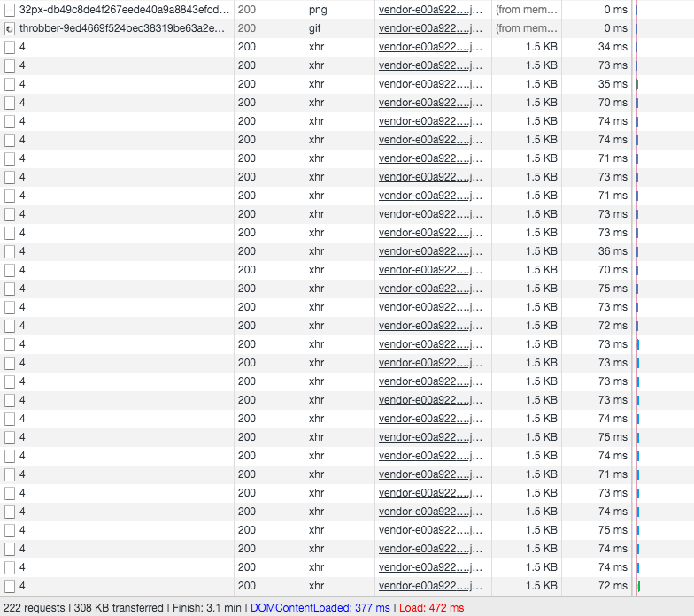The width and height of the screenshot is (694, 616).
Task: Click the 200 status in the 34 ms row
Action: [x=247, y=47]
